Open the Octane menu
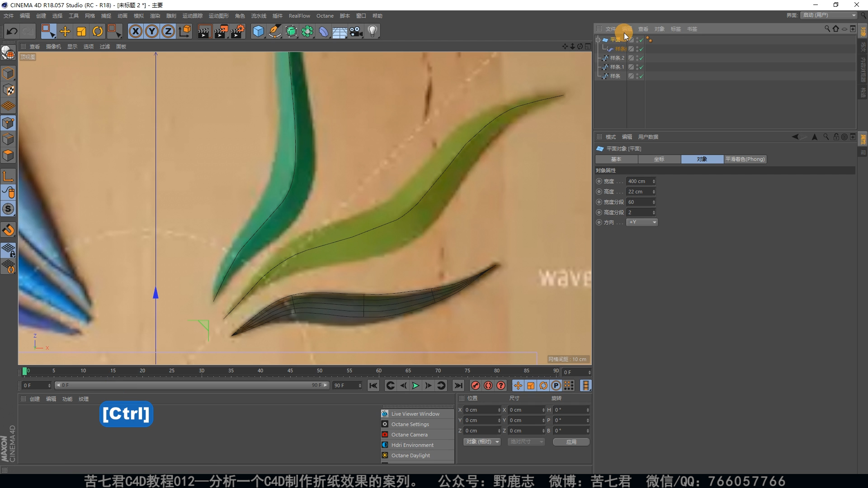868x488 pixels. tap(325, 16)
